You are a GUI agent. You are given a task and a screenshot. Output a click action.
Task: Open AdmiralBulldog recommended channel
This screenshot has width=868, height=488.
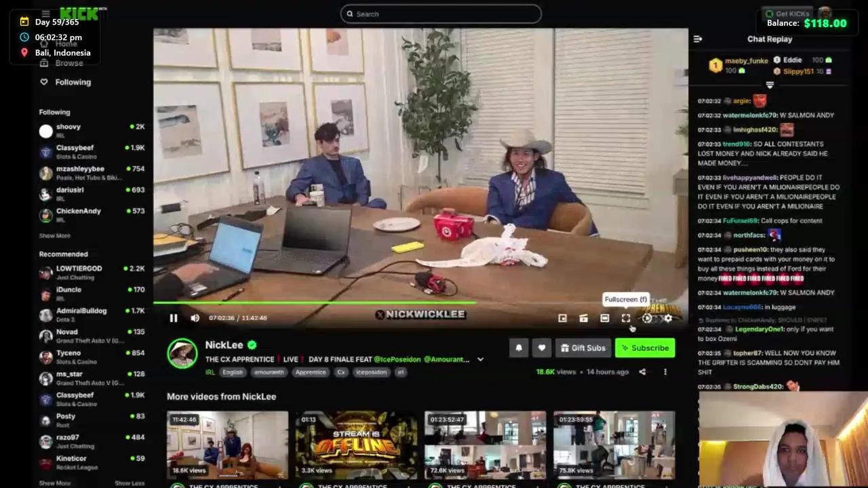[x=92, y=314]
